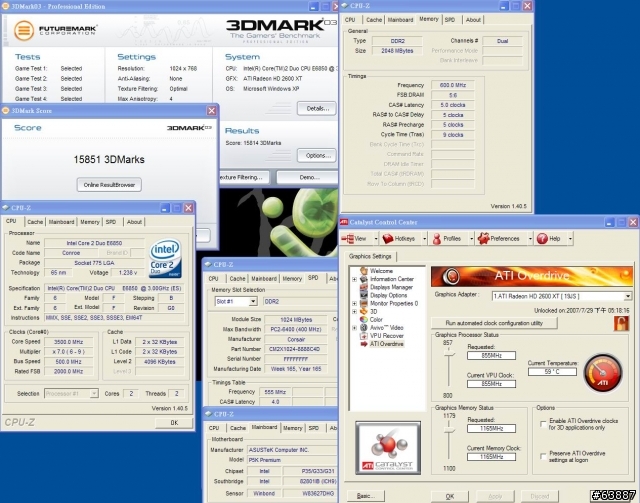The height and width of the screenshot is (503, 640).
Task: Open the Help dropdown arrow
Action: (x=570, y=238)
